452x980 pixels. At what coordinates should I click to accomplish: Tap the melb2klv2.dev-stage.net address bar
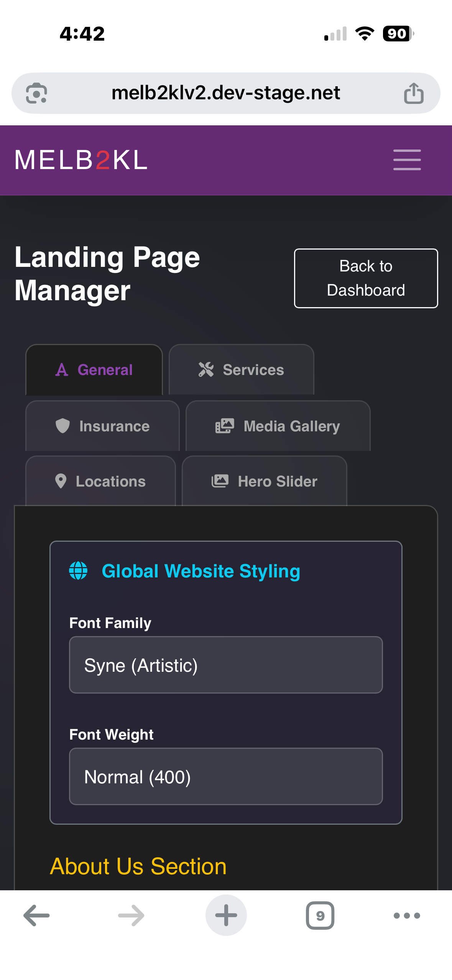[x=226, y=93]
